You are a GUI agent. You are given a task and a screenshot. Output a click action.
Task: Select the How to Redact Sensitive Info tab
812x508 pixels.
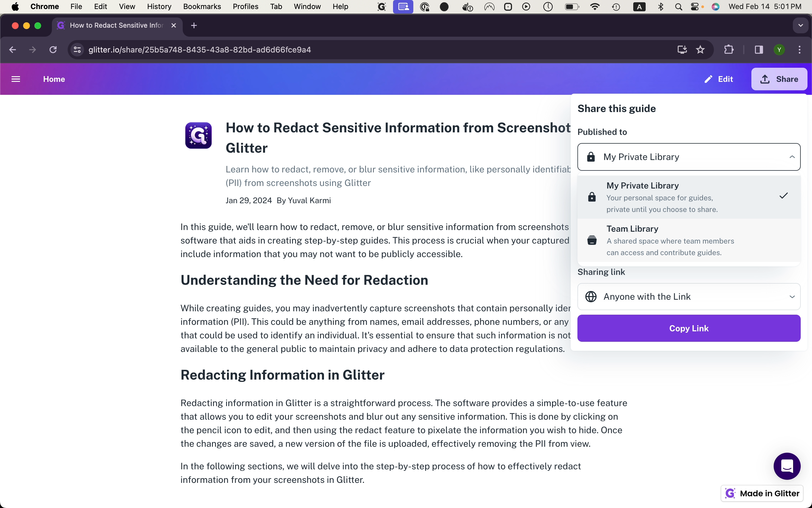click(116, 25)
